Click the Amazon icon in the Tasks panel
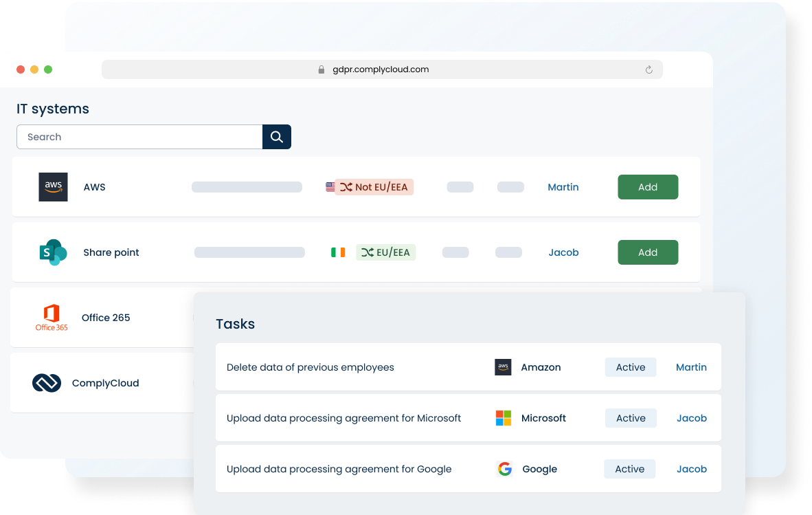 point(503,366)
